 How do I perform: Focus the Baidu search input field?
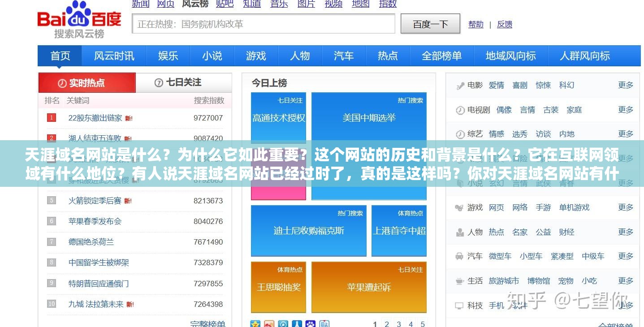264,24
